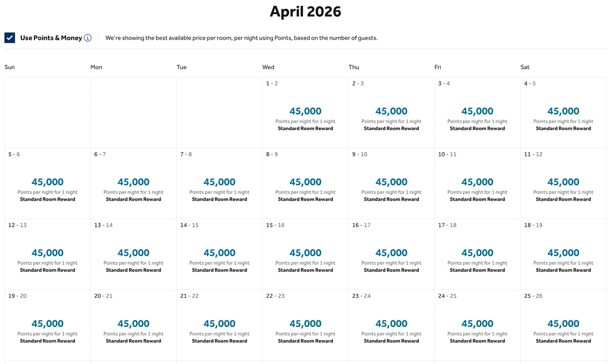The height and width of the screenshot is (364, 610).
Task: Click the Use Points & Money label
Action: pyautogui.click(x=51, y=38)
